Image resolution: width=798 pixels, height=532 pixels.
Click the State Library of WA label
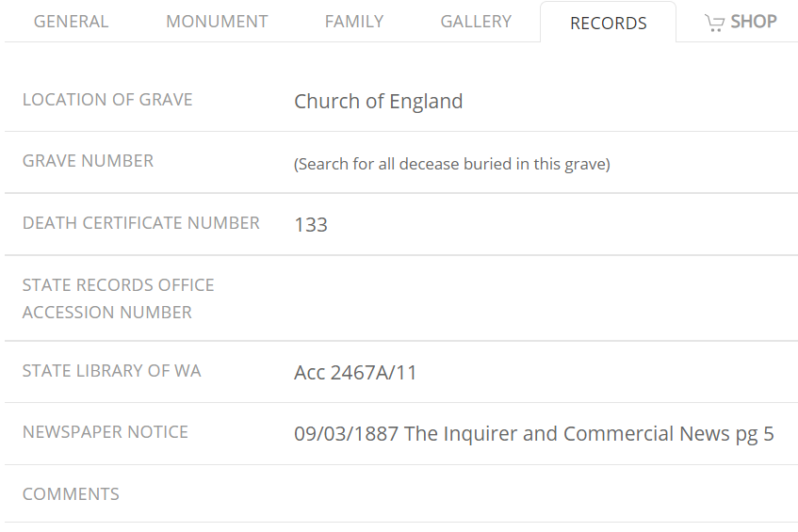coord(111,371)
